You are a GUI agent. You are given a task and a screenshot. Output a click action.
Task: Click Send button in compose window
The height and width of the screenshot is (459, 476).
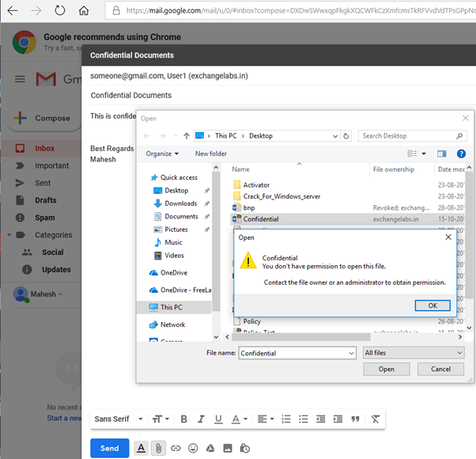[110, 448]
